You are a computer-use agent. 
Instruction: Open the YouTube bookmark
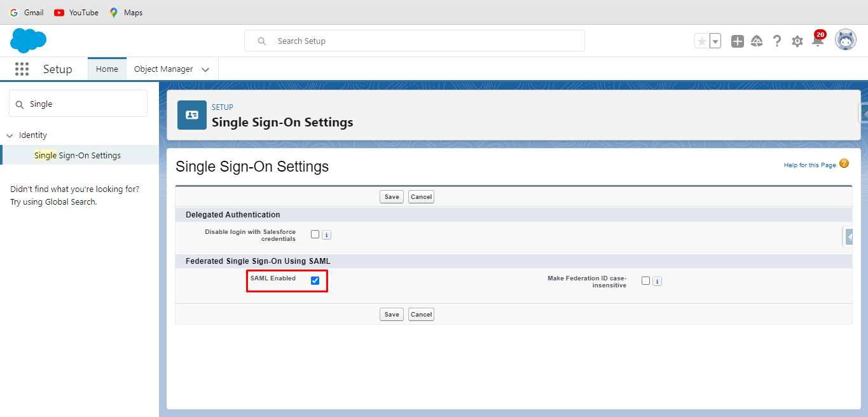coord(76,12)
